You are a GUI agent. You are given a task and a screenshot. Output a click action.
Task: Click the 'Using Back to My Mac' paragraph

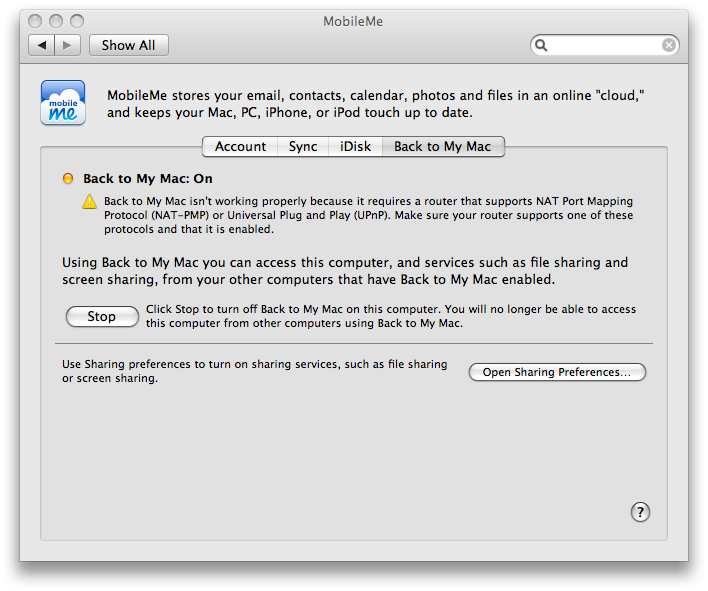point(345,271)
